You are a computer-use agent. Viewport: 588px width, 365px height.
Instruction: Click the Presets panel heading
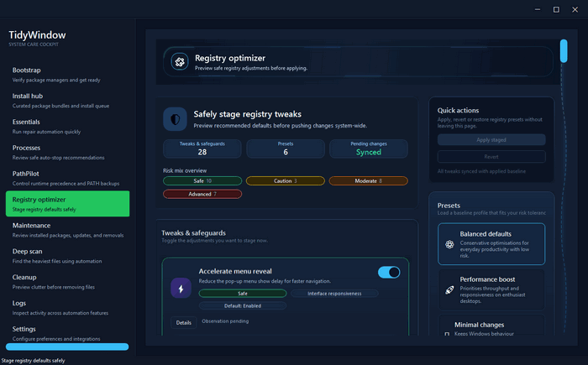click(449, 206)
